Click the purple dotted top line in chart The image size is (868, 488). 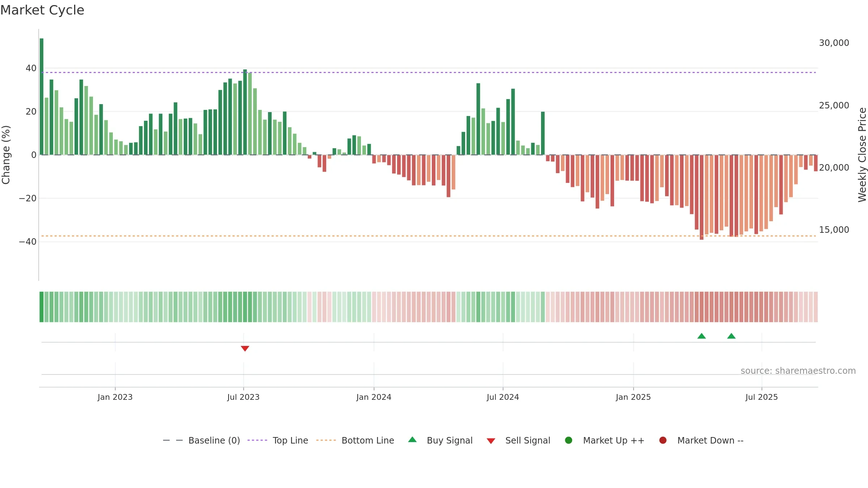coord(429,72)
